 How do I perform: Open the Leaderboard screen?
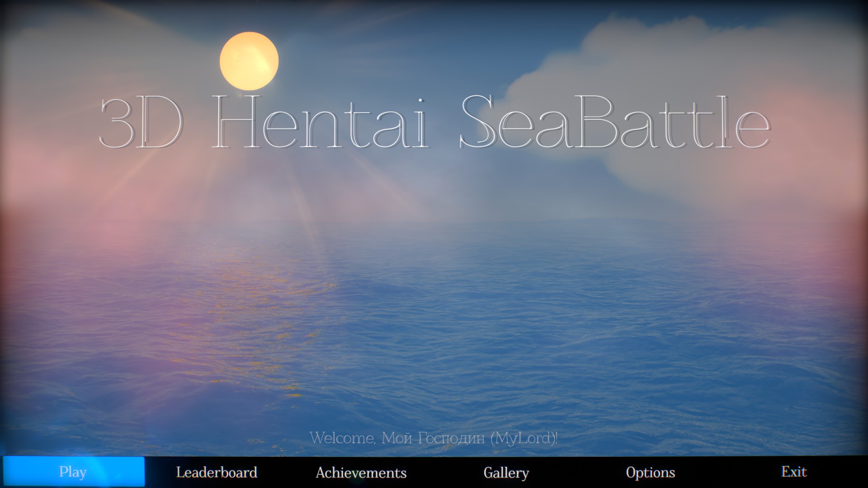point(217,472)
